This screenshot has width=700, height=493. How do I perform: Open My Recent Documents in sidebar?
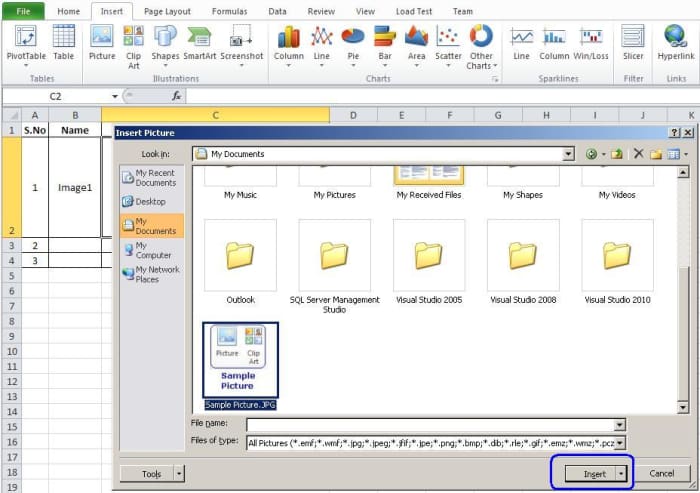[x=152, y=178]
